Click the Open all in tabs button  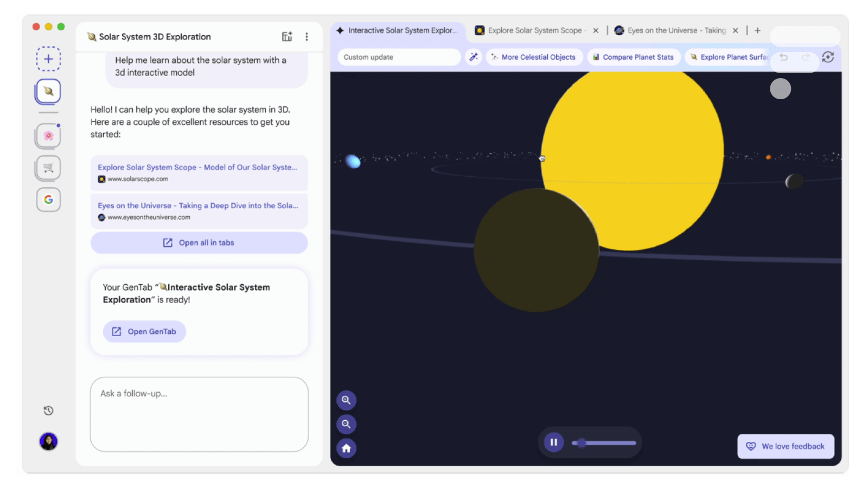pyautogui.click(x=199, y=242)
